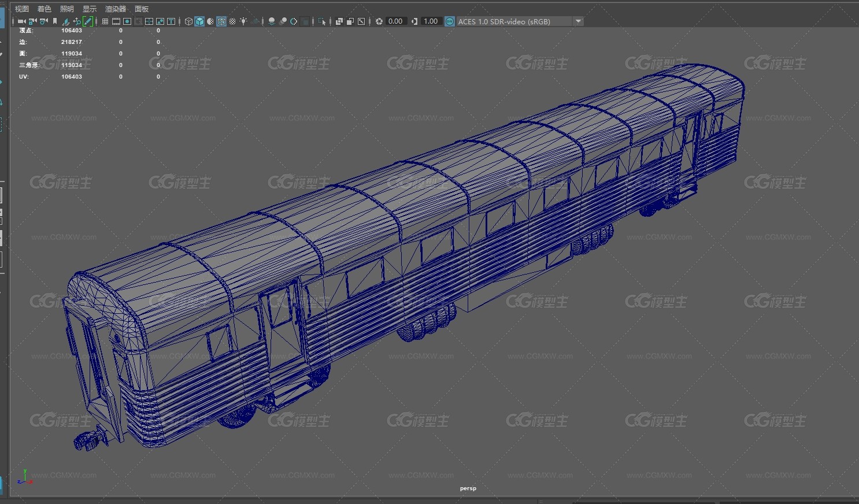This screenshot has height=504, width=859.
Task: Toggle the 2D Pan/Zoom icon
Action: 77,21
